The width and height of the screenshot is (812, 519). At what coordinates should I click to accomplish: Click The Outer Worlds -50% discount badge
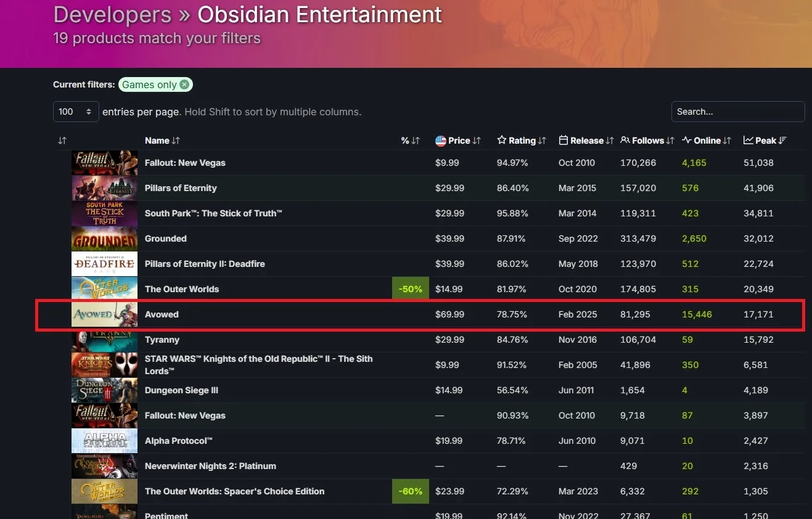click(410, 289)
